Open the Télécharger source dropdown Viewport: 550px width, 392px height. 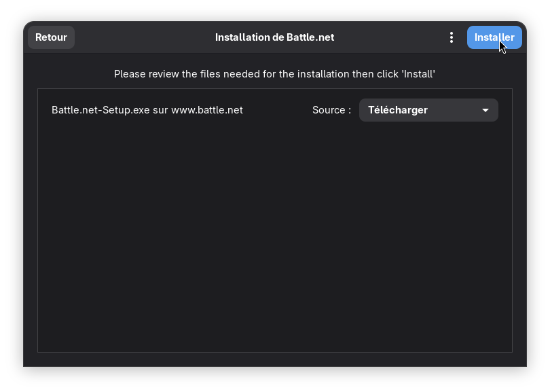point(428,110)
